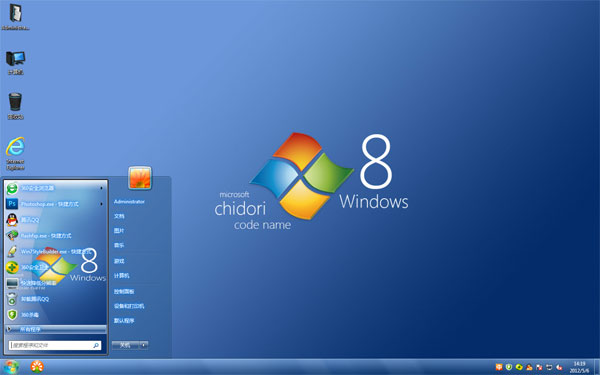This screenshot has height=375, width=600.
Task: Open the Recycle Bin desktop icon
Action: [x=15, y=106]
